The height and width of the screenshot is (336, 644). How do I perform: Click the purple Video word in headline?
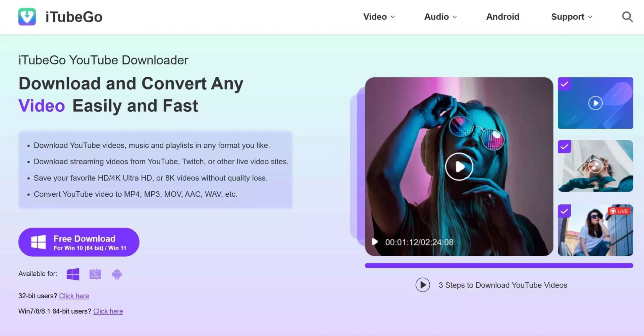coord(42,106)
